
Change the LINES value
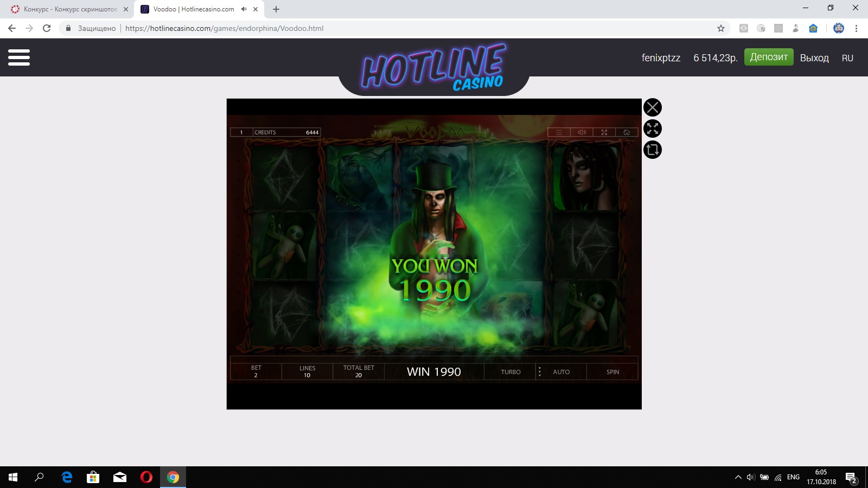click(x=307, y=371)
